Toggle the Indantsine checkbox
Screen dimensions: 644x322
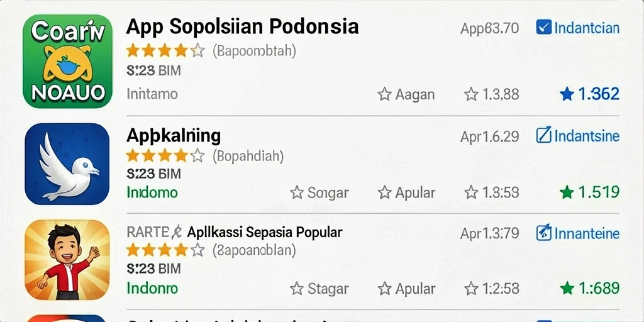click(544, 136)
